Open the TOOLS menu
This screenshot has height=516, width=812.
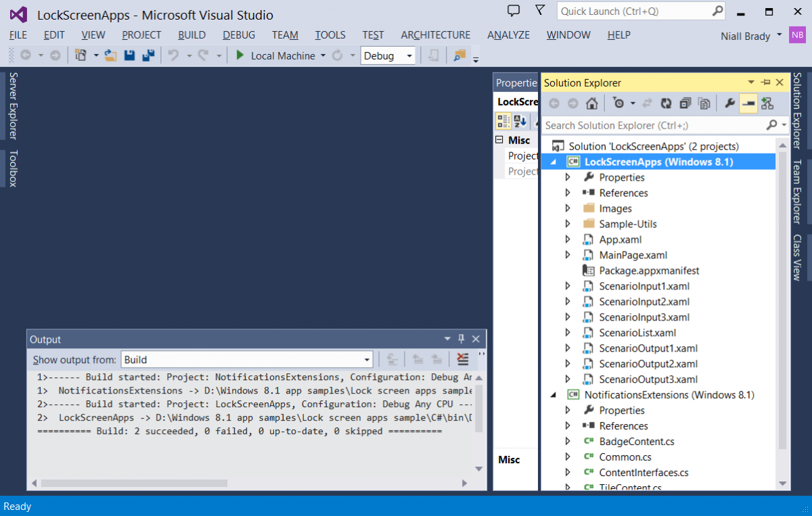(330, 35)
